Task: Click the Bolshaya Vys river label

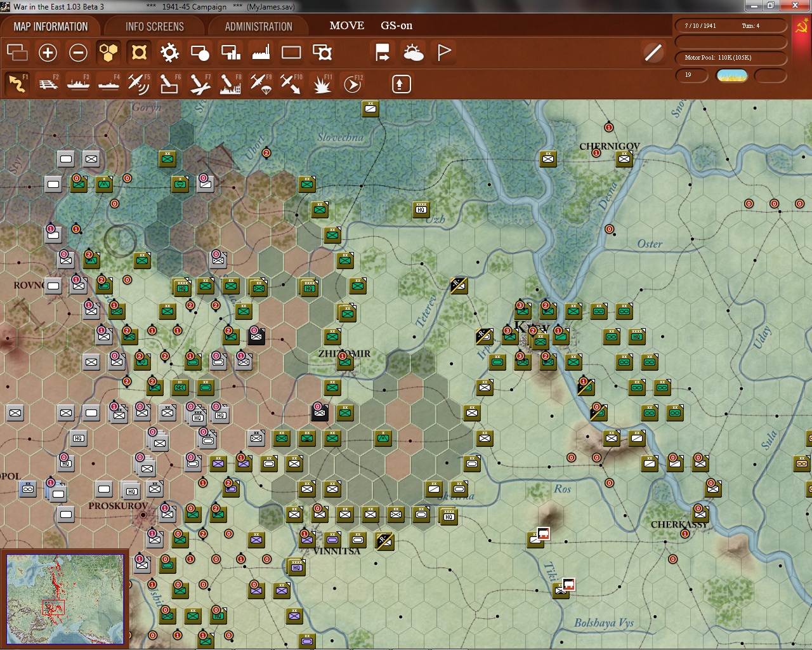Action: point(604,623)
